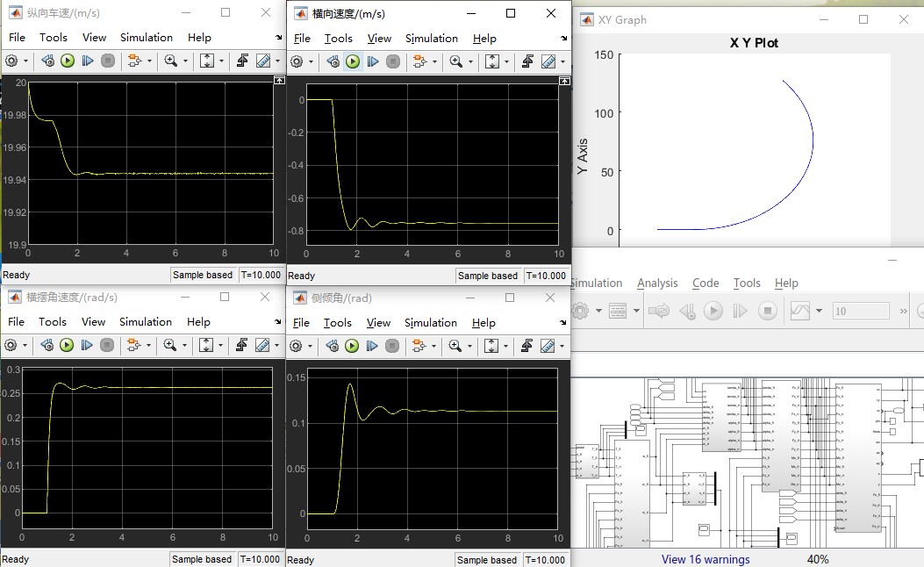Expand cursor measurements dropdown in 横向速度 scope
The width and height of the screenshot is (924, 567).
[x=562, y=62]
